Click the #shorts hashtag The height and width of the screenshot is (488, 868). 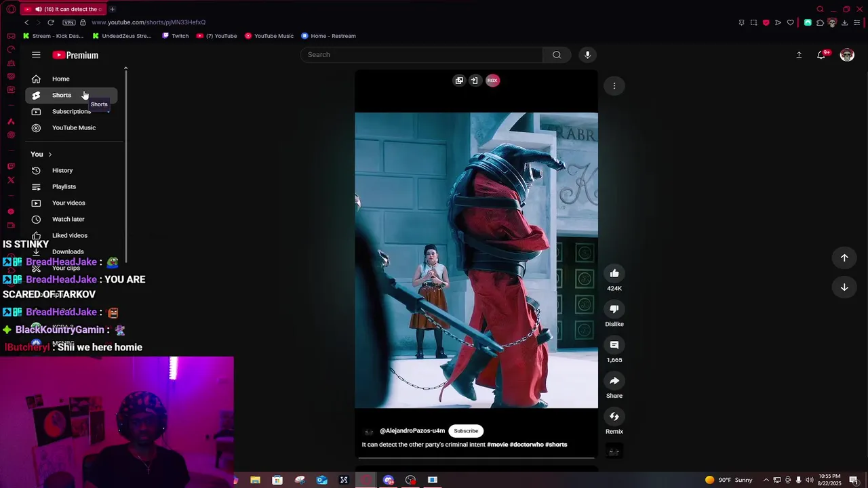point(556,445)
